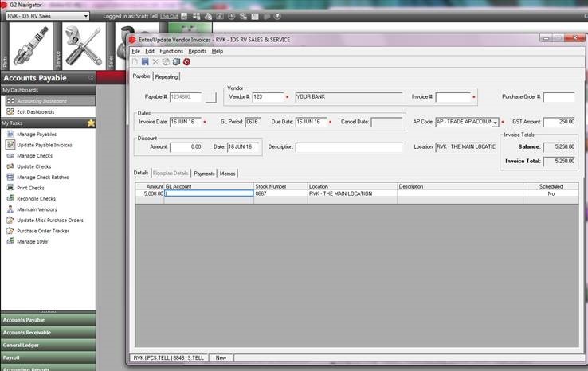Click the 'New' status bar entry
The width and height of the screenshot is (588, 371).
221,358
